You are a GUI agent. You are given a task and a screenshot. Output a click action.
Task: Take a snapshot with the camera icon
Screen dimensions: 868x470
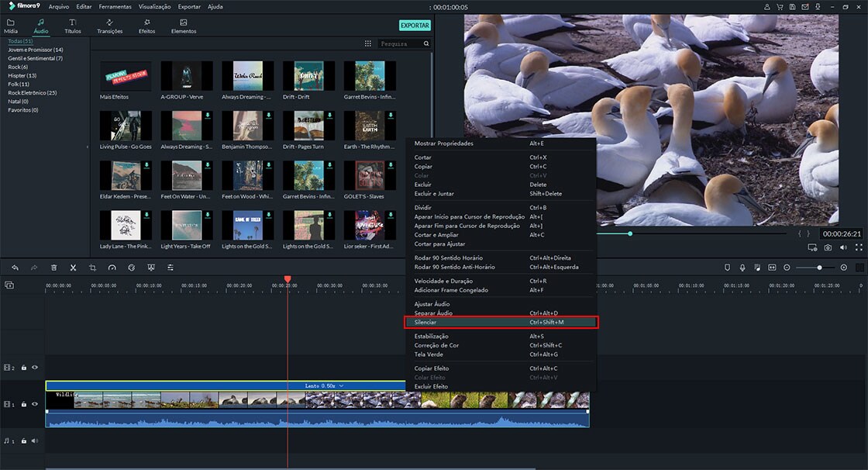[x=828, y=247]
